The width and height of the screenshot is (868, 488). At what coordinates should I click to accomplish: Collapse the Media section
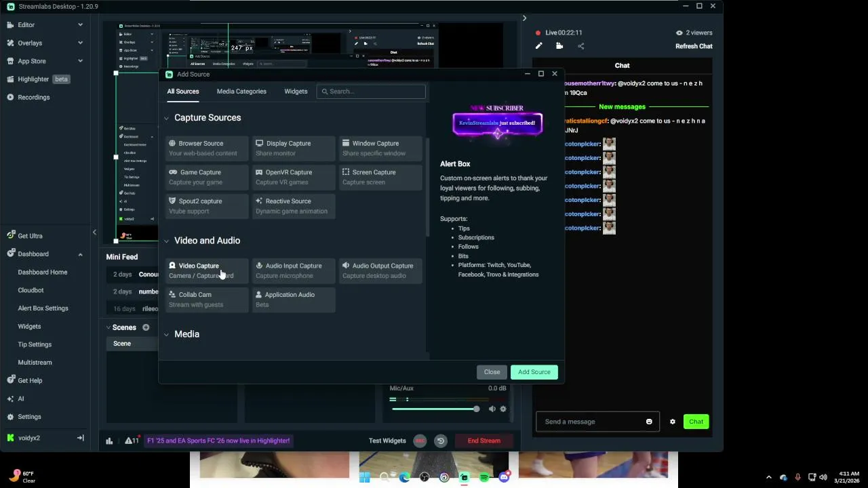click(x=166, y=334)
